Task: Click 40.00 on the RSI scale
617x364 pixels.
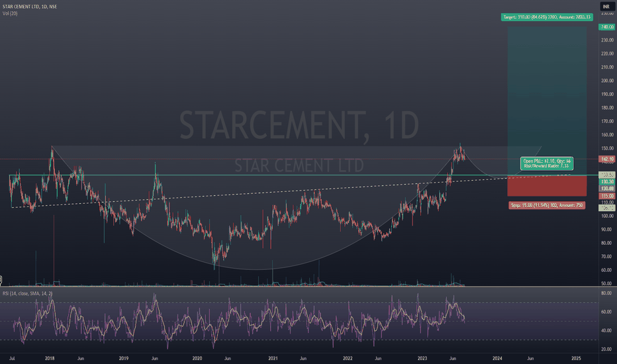Action: point(606,330)
